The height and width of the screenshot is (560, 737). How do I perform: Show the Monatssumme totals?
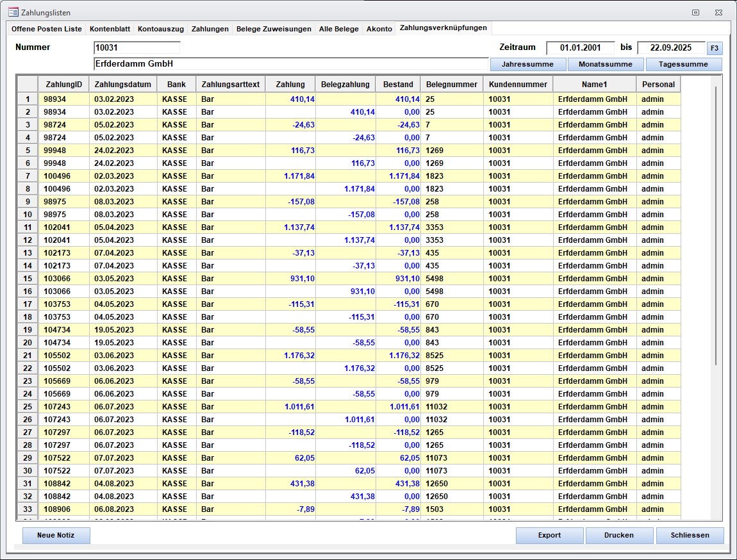tap(606, 64)
